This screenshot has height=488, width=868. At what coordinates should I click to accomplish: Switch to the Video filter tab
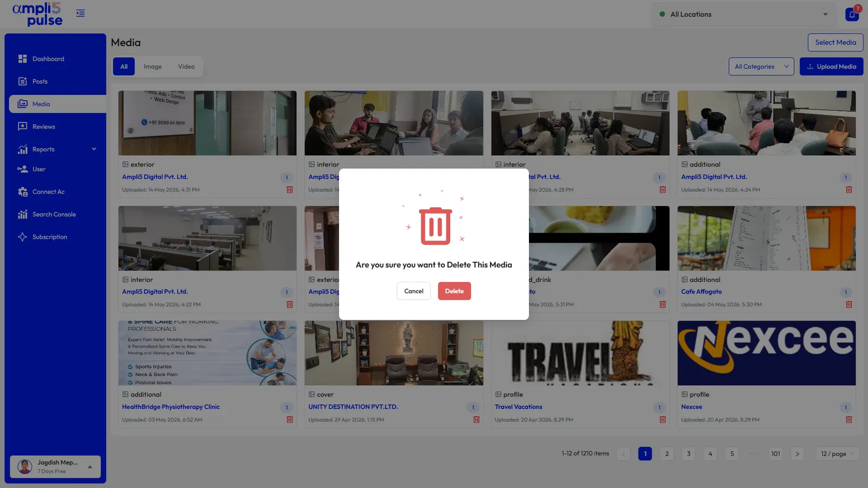(x=186, y=67)
